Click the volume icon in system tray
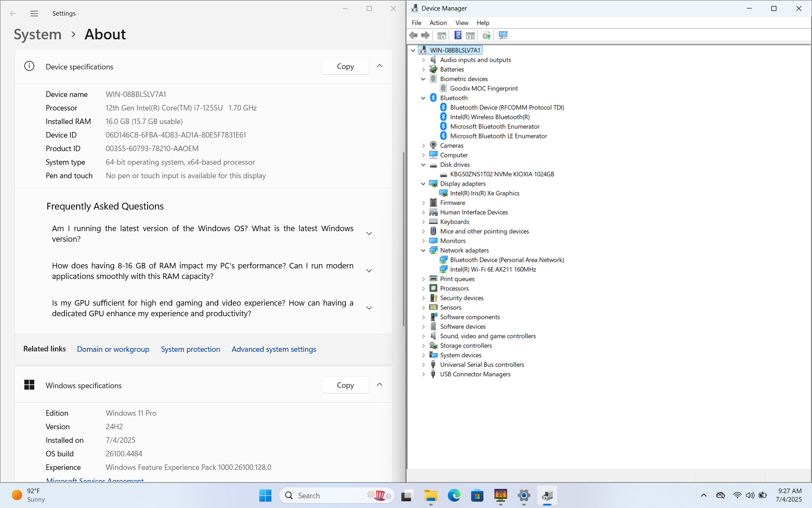The height and width of the screenshot is (508, 812). point(750,495)
